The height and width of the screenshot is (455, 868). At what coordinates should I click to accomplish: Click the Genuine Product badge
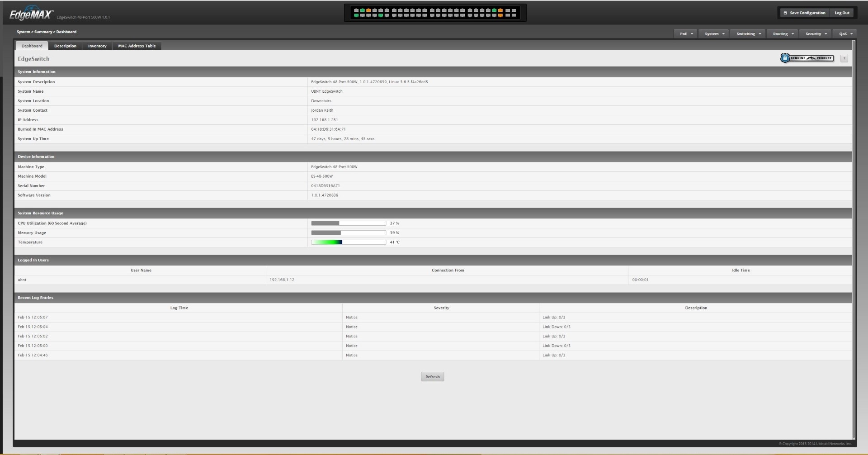807,58
